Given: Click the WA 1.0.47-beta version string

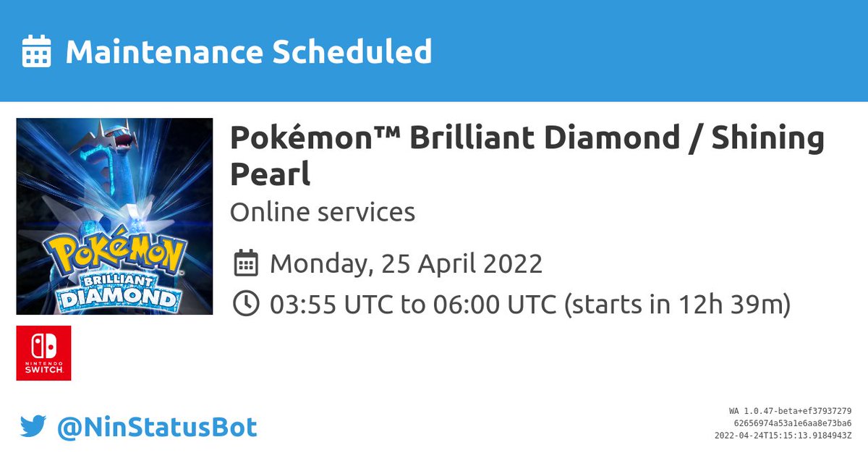Looking at the screenshot, I should pos(790,411).
